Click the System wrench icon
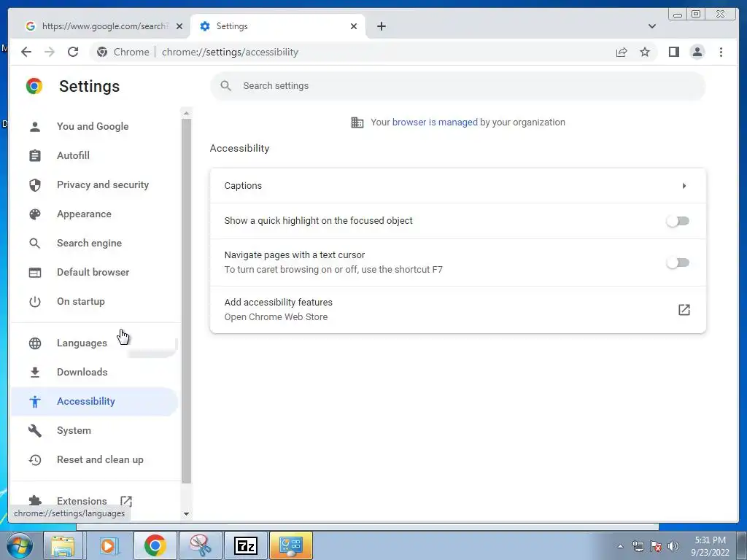Screen dimensions: 747x560 coord(35,430)
